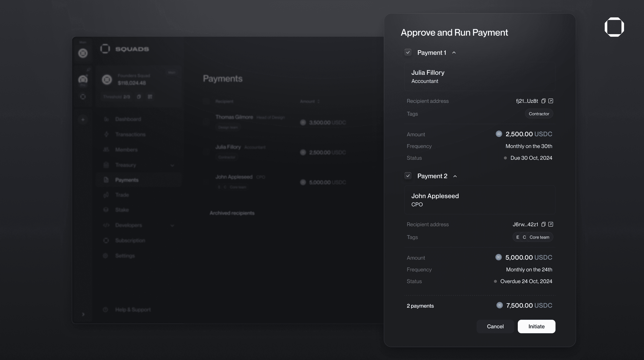Click the Payments document icon in sidebar
644x360 pixels.
[x=106, y=180]
